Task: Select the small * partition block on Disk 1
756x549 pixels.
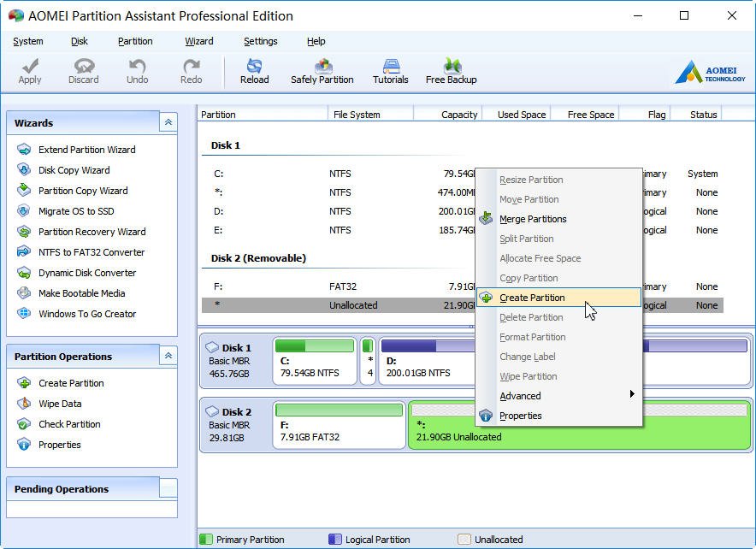Action: click(x=368, y=360)
